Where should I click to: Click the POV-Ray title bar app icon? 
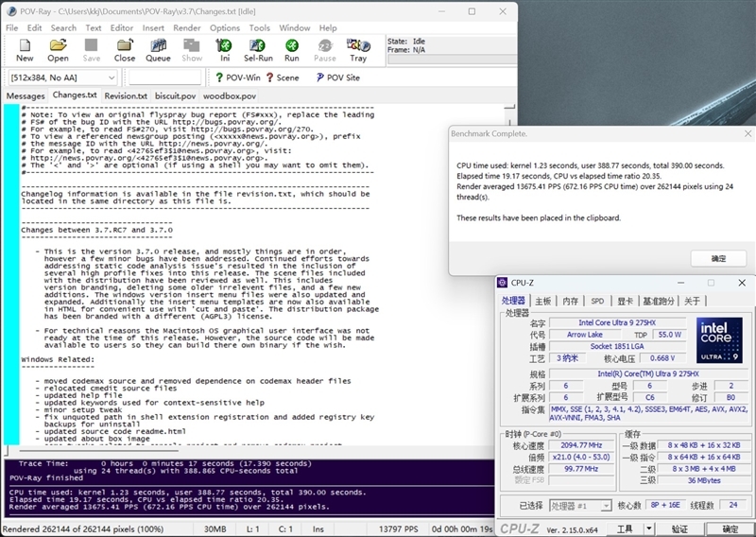(x=12, y=11)
